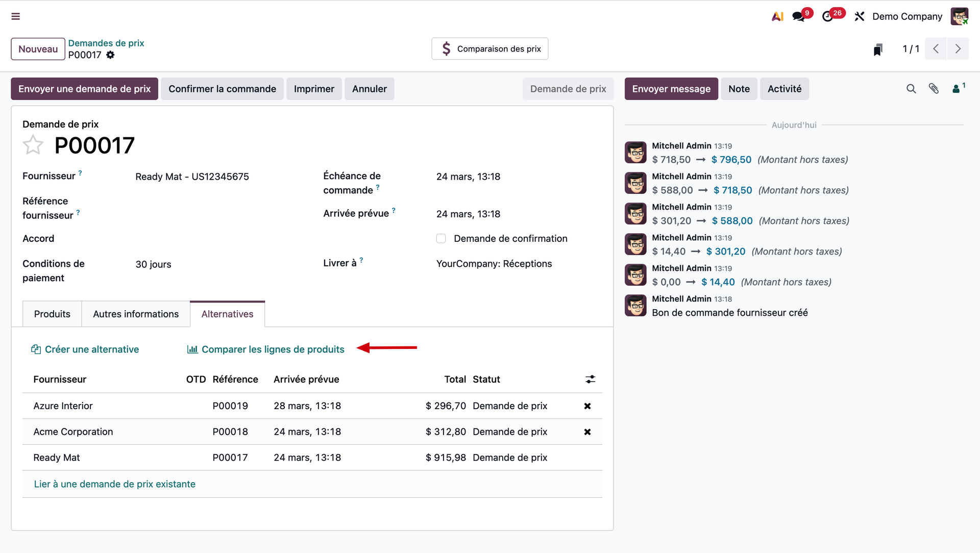Toggle the priority star for P00017
Image resolution: width=980 pixels, height=553 pixels.
click(33, 145)
